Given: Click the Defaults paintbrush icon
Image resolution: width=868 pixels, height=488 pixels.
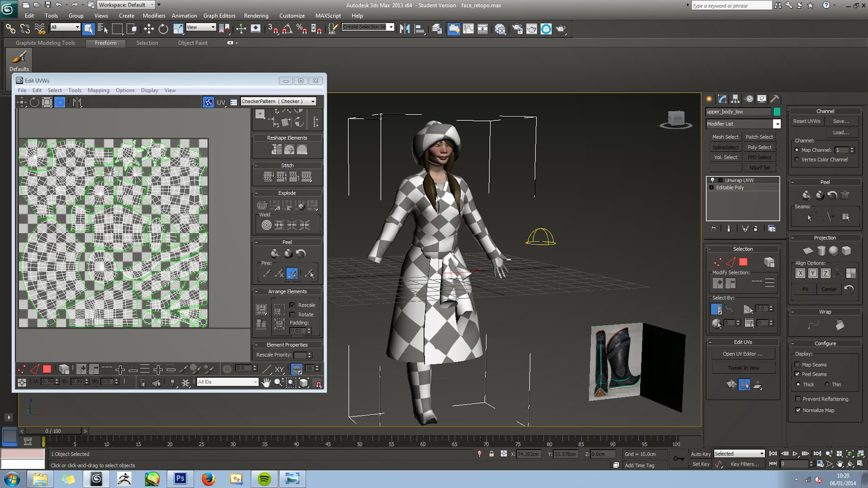Looking at the screenshot, I should point(19,57).
